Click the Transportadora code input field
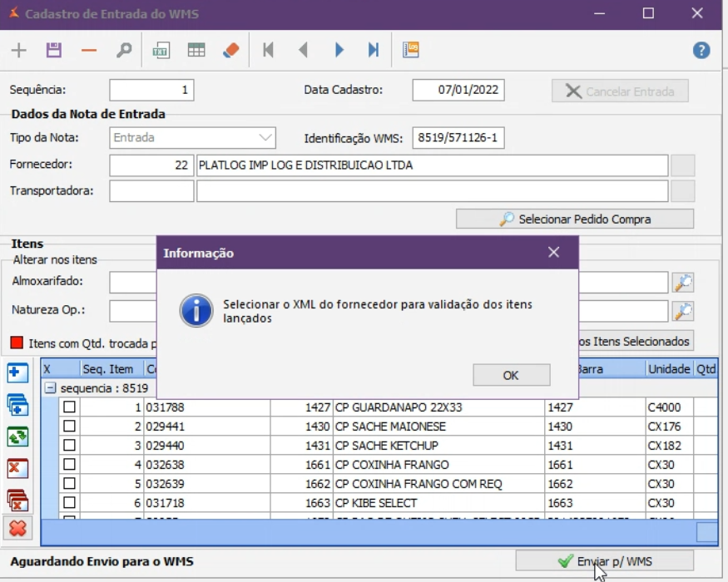728x582 pixels. point(151,191)
